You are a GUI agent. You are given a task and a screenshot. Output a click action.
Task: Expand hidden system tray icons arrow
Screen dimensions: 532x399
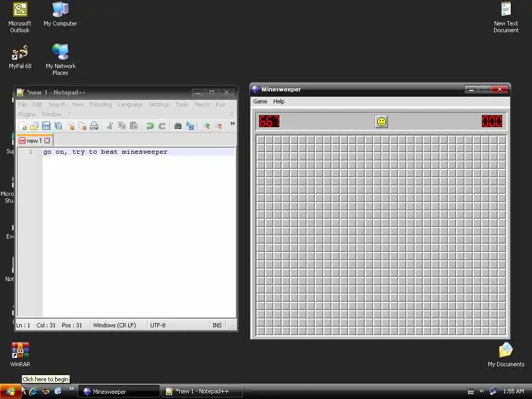coord(482,391)
